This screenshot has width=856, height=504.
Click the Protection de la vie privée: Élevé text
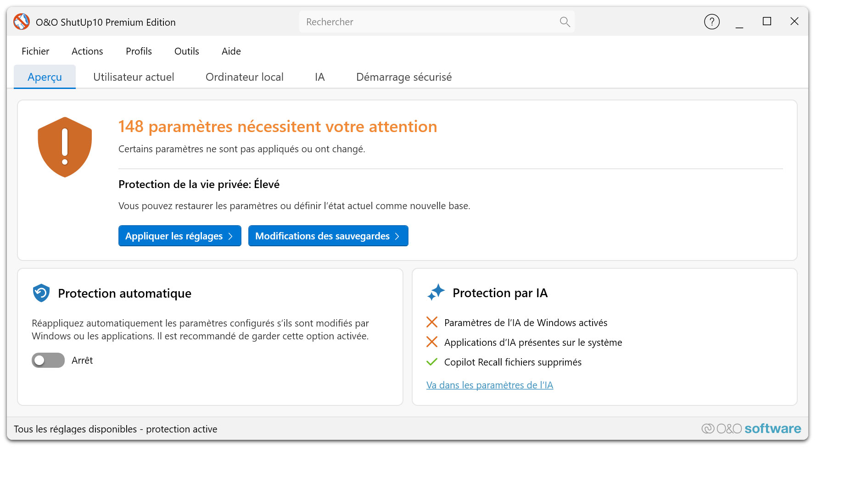[199, 184]
